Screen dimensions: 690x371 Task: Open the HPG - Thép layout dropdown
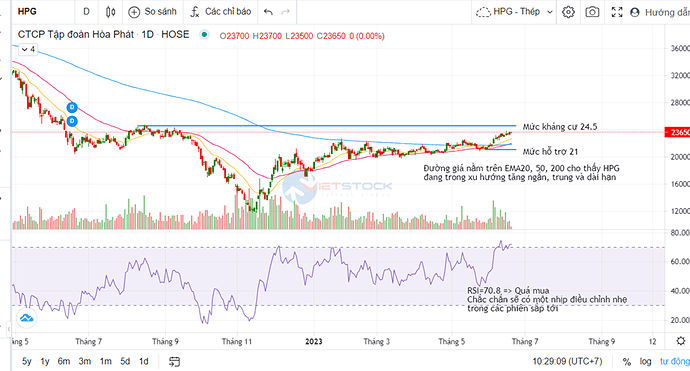(514, 12)
